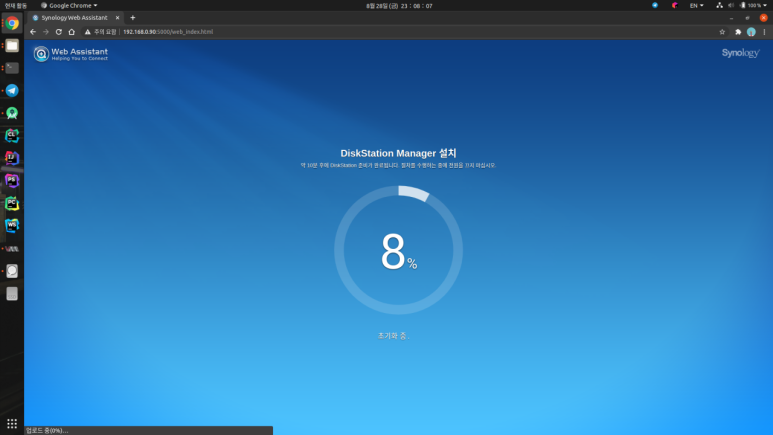Click the Telegram tray indicator
The height and width of the screenshot is (435, 773).
pos(655,5)
